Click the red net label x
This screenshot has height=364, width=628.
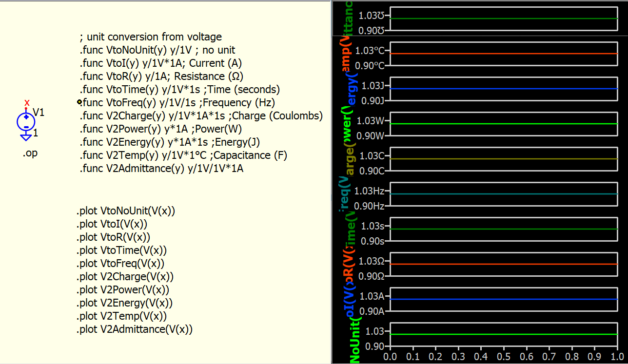(x=27, y=102)
